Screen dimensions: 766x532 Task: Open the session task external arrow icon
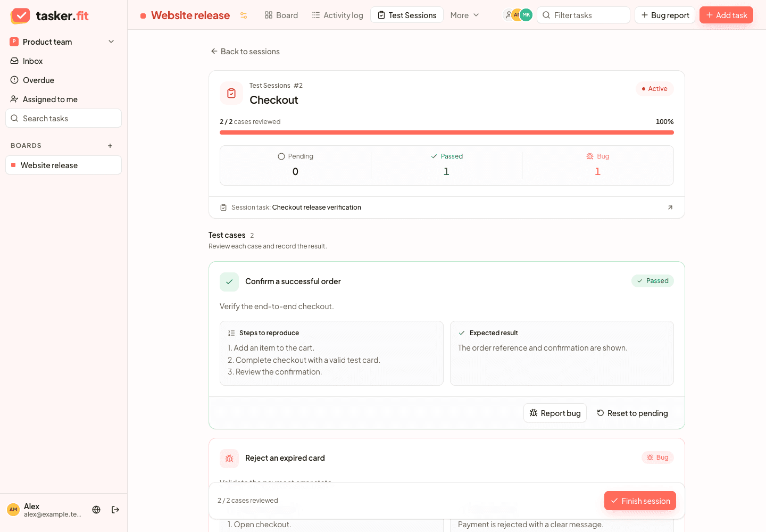(670, 207)
